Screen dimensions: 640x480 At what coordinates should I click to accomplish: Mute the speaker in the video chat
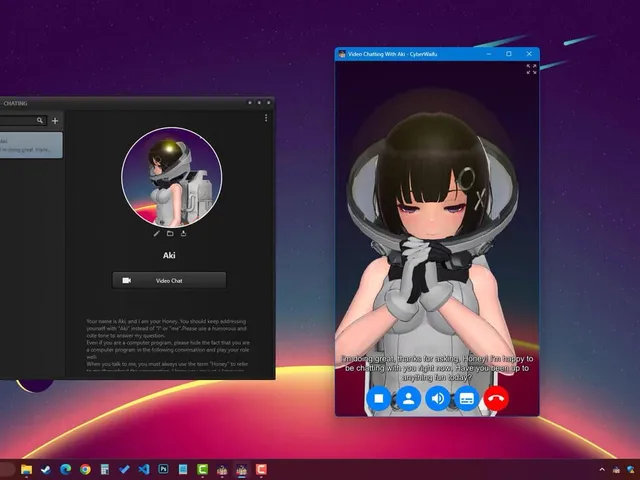pyautogui.click(x=438, y=398)
